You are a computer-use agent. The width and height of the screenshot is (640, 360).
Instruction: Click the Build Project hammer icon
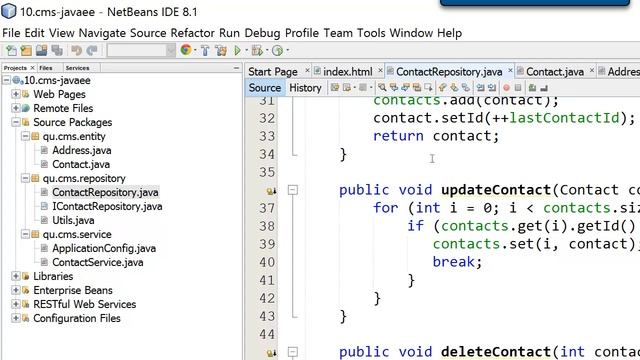(205, 50)
